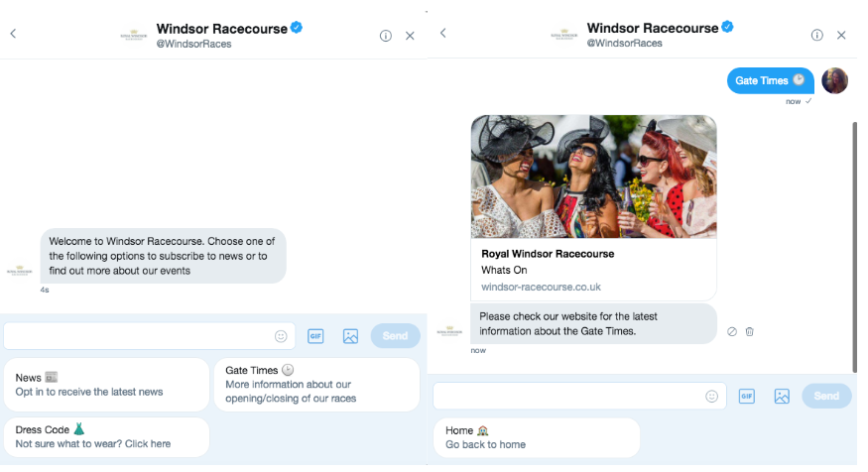Viewport: 868px width, 472px height.
Task: Click Windsor Racecourse logo in right header
Action: [564, 35]
